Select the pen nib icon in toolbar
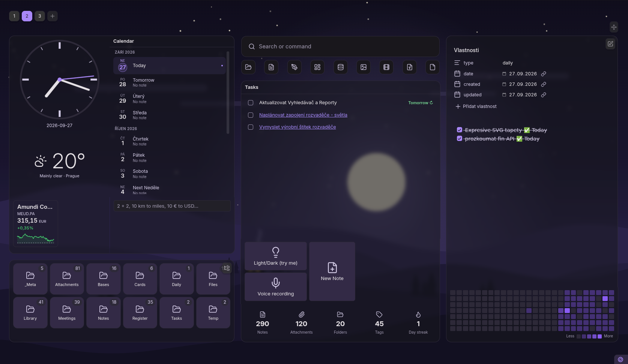This screenshot has height=364, width=628. click(294, 67)
